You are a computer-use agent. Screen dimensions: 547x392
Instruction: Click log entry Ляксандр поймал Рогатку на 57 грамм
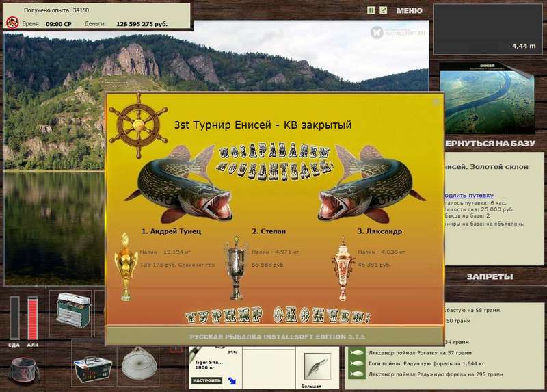click(420, 353)
